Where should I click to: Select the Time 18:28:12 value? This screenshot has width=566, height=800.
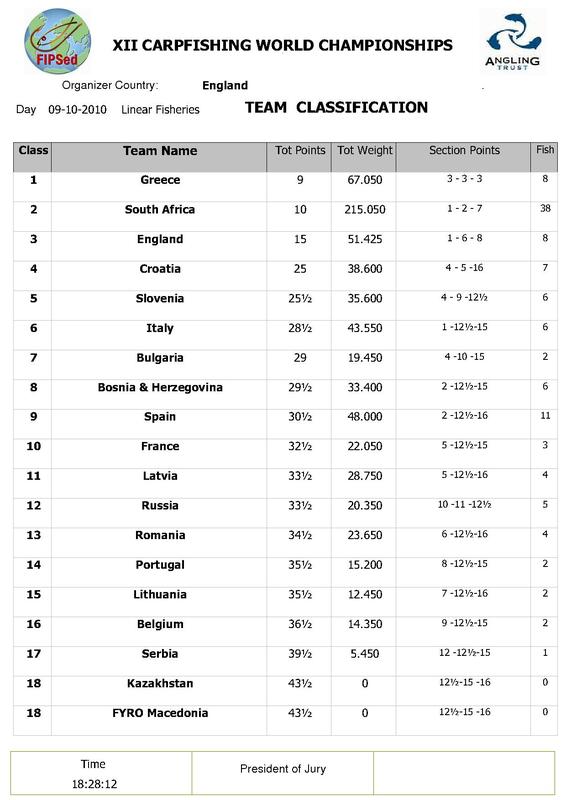pyautogui.click(x=94, y=784)
